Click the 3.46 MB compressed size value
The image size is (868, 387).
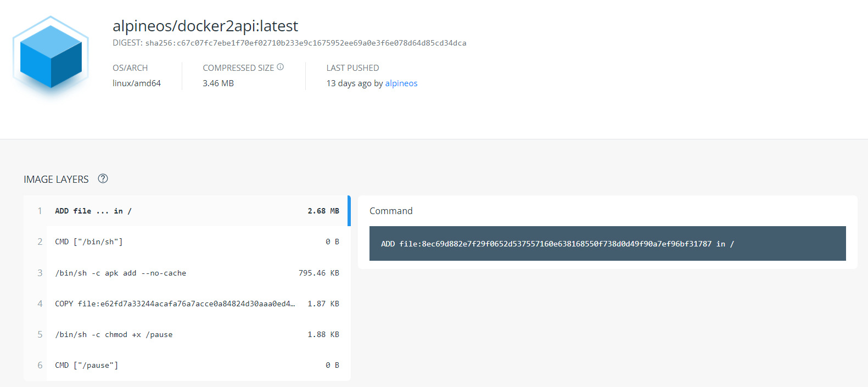tap(218, 83)
